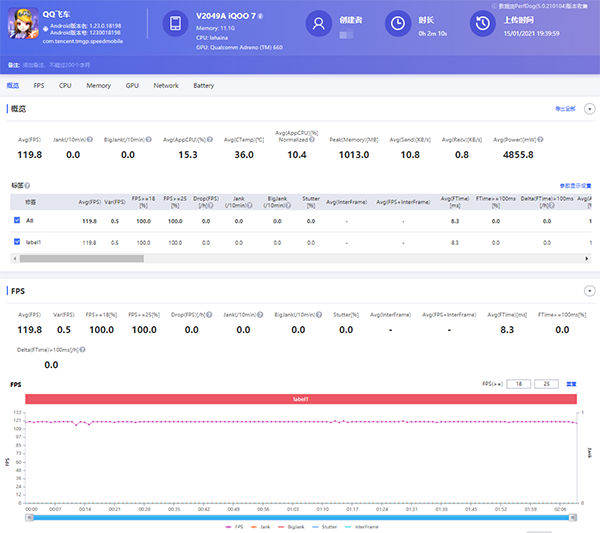Switch to the Memory tab
The image size is (600, 533).
[98, 86]
